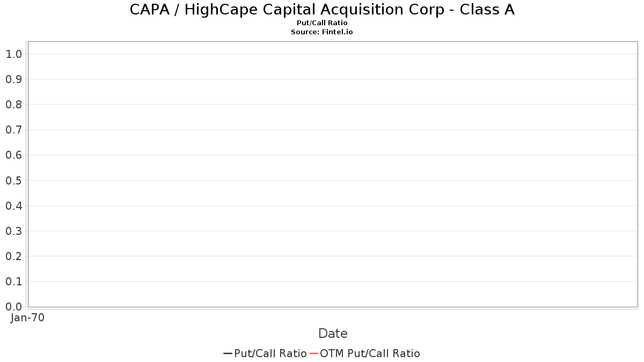Click the chart title CAPA / HighCape Capital
The height and width of the screenshot is (362, 644).
tap(322, 10)
